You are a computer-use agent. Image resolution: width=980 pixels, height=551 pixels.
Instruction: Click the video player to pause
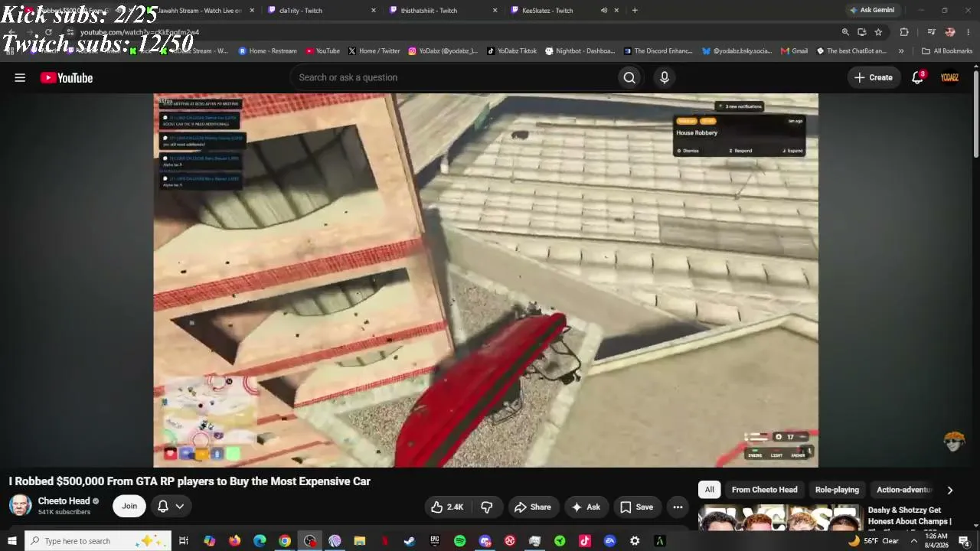click(485, 280)
